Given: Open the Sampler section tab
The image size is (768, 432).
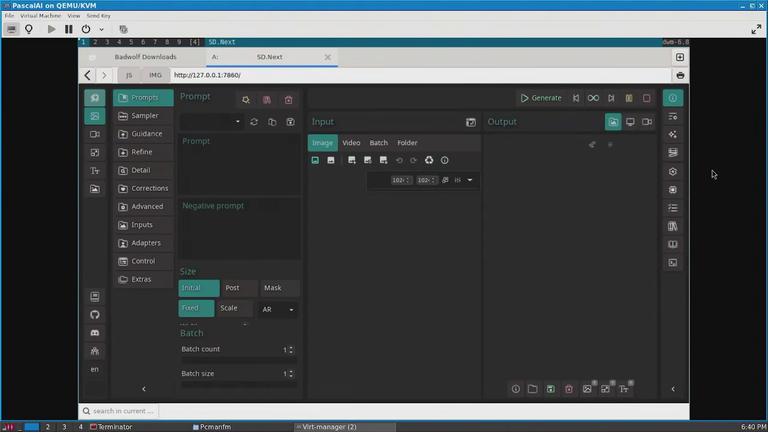Looking at the screenshot, I should tap(143, 116).
